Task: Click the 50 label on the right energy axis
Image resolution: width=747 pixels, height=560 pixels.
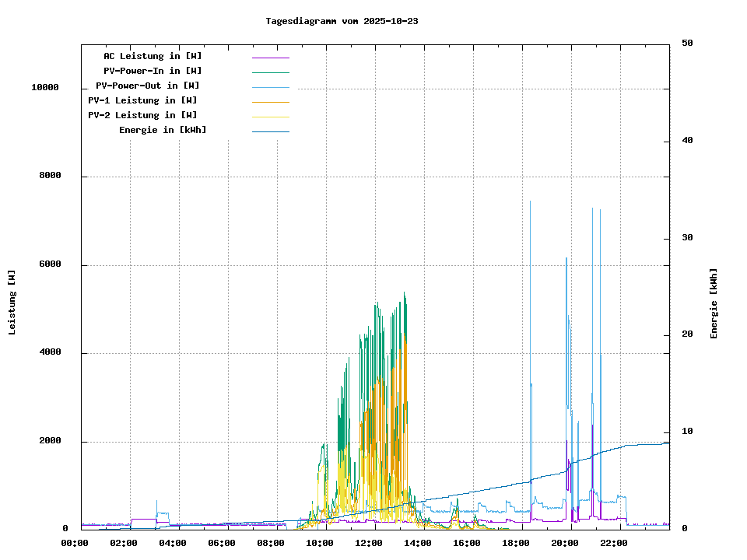Action: tap(687, 43)
